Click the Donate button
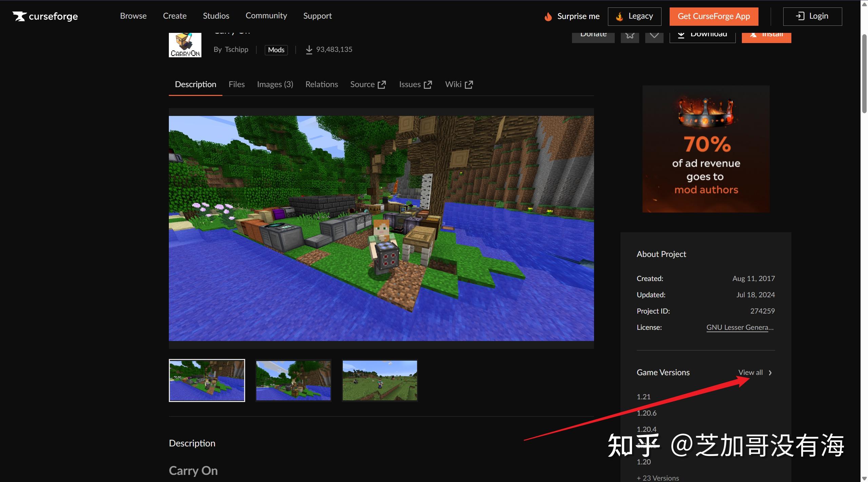 (x=593, y=37)
